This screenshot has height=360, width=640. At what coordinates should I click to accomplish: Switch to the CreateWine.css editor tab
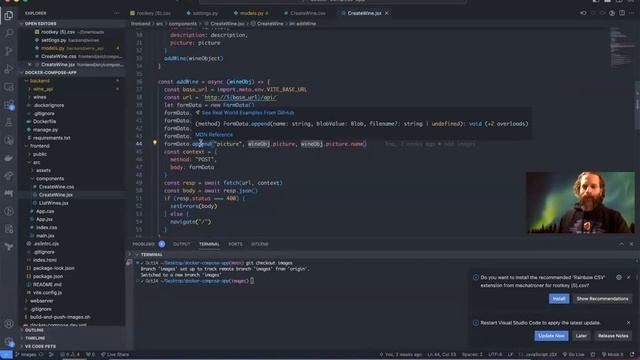click(307, 13)
